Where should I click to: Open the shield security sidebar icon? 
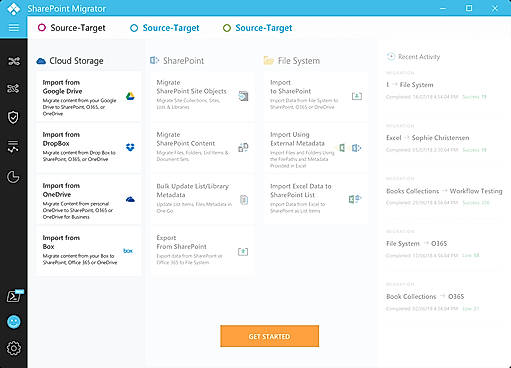pyautogui.click(x=13, y=117)
